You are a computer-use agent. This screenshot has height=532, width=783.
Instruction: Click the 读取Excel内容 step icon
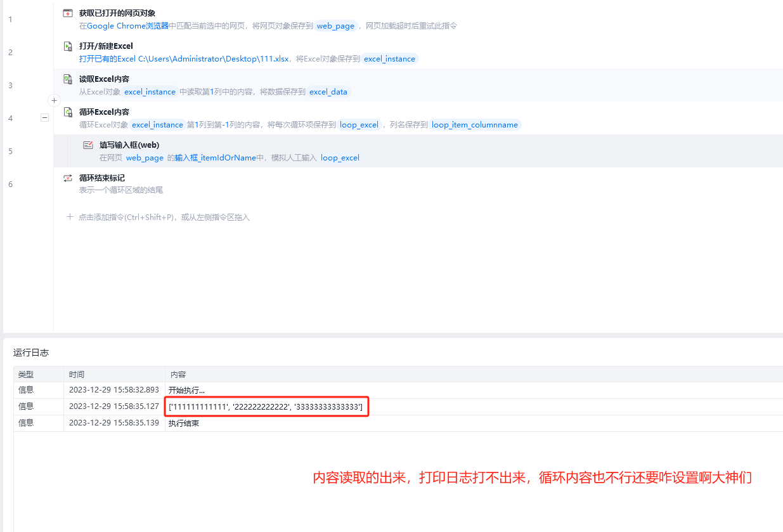pyautogui.click(x=68, y=79)
